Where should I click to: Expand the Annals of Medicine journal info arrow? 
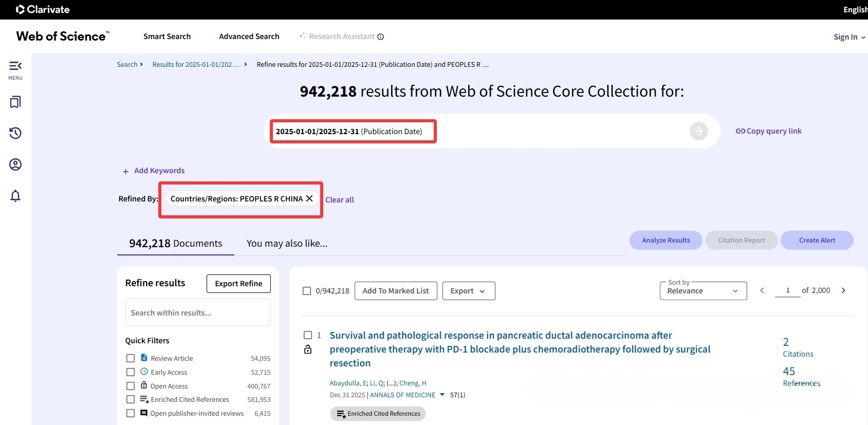point(442,395)
